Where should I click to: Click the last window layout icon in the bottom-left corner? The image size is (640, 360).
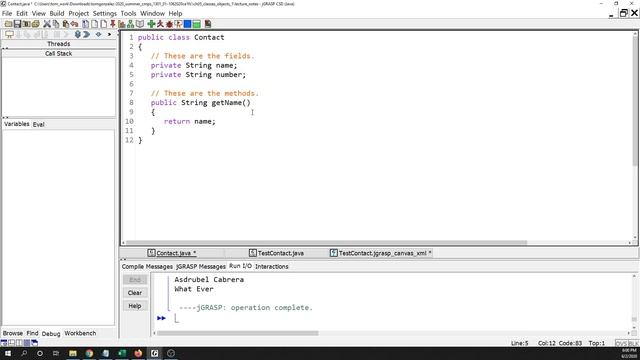(x=34, y=343)
